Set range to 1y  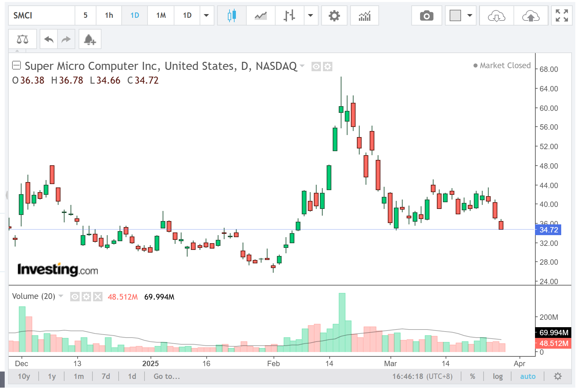(52, 376)
